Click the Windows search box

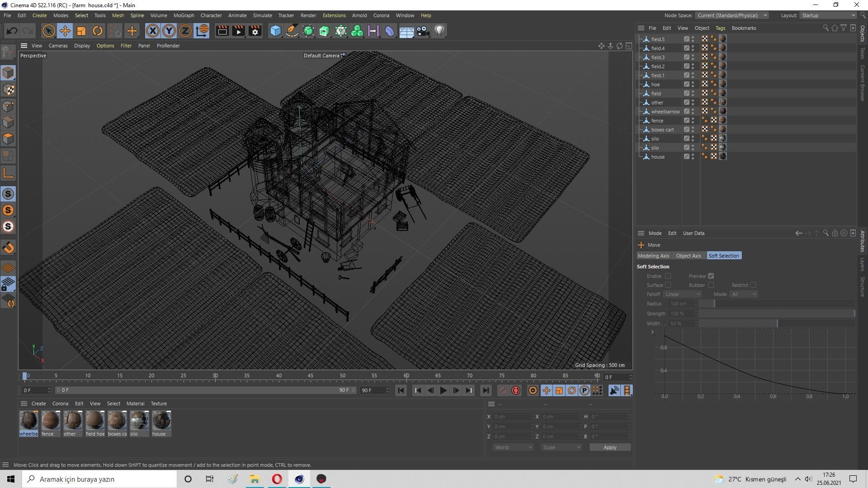click(x=99, y=479)
